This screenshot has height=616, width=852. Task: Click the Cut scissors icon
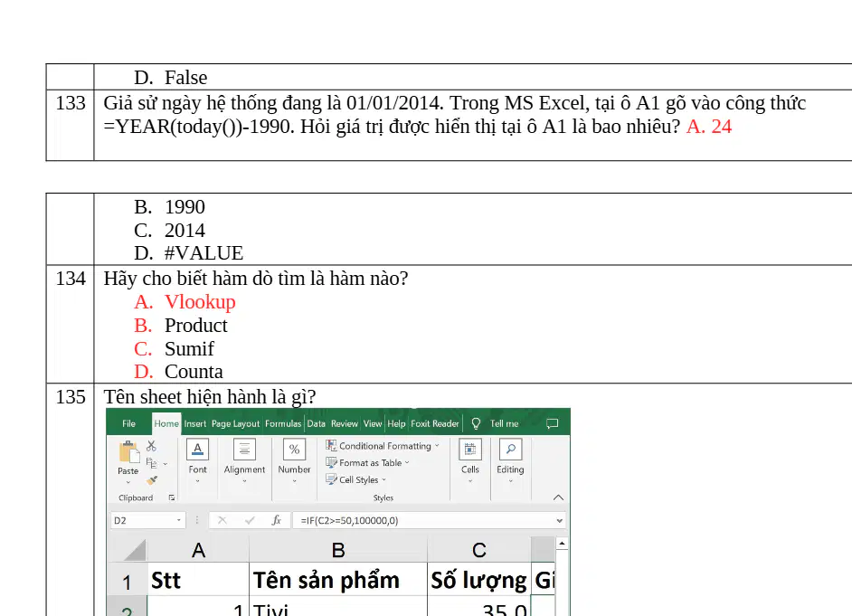pyautogui.click(x=152, y=446)
